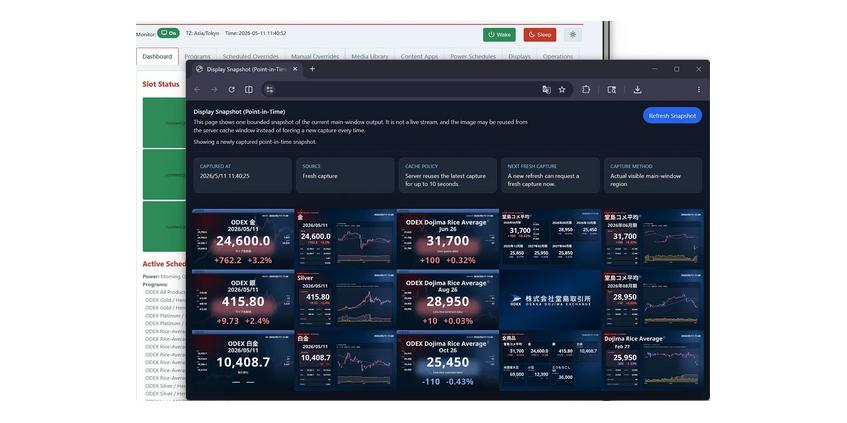
Task: Select the Display Snapshot browser tab
Action: [246, 69]
